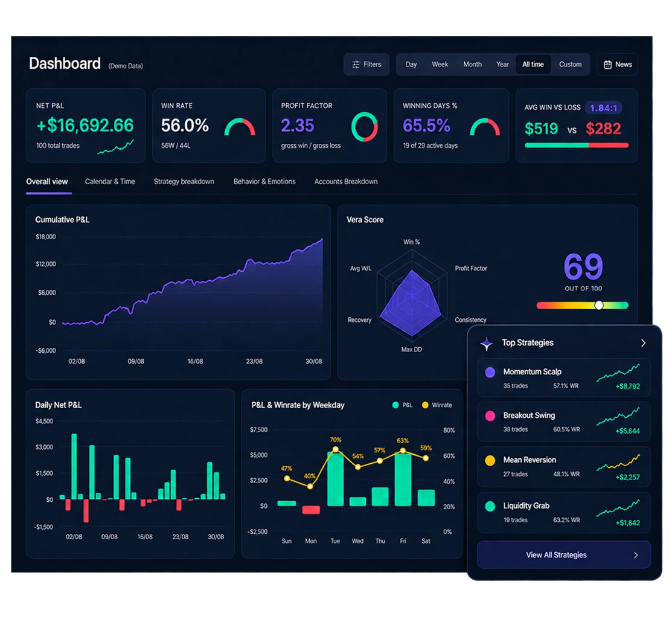This screenshot has height=619, width=672.
Task: Click the Net P&L sparkline icon
Action: [116, 147]
